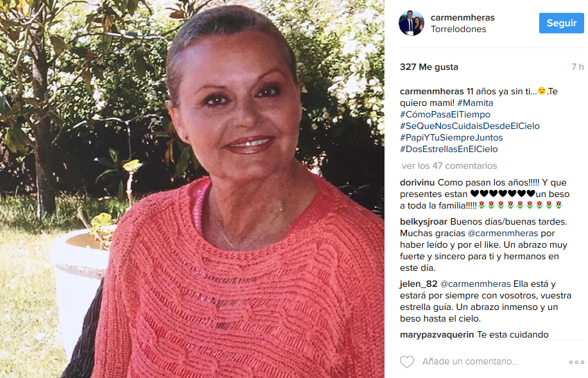This screenshot has width=588, height=378.
Task: Open dorivinu commenter profile
Action: (x=417, y=183)
